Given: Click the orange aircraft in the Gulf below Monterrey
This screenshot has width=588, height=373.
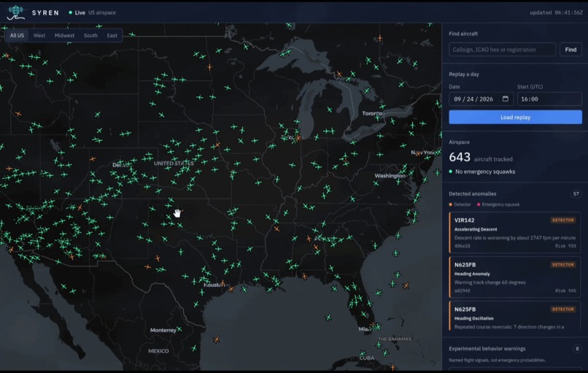Looking at the screenshot, I should click(217, 339).
